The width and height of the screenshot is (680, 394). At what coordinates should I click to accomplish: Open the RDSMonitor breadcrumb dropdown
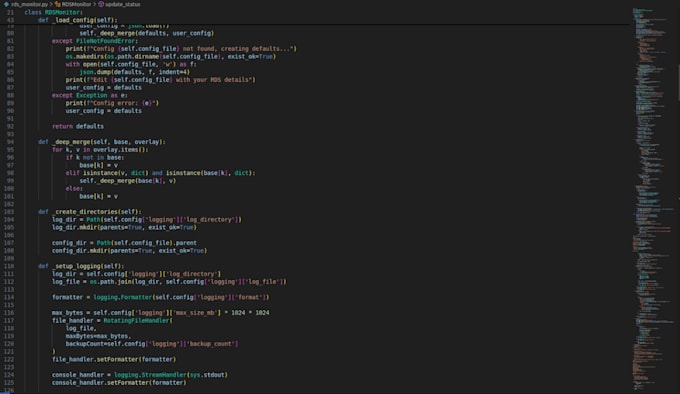pyautogui.click(x=76, y=4)
